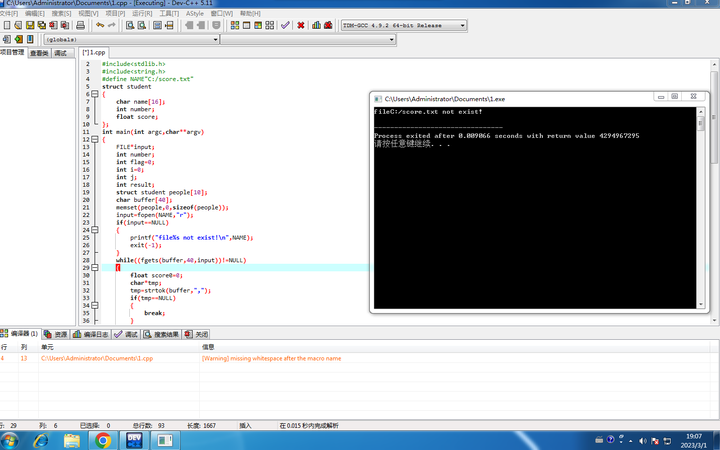Screen dimensions: 720x450
Task: Click the Print icon in the toolbar
Action: coord(81,25)
